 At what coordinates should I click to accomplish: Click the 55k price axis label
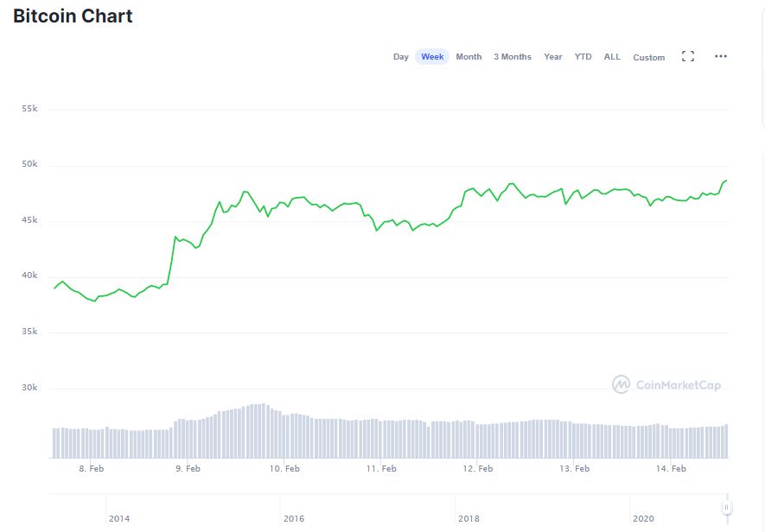[29, 109]
